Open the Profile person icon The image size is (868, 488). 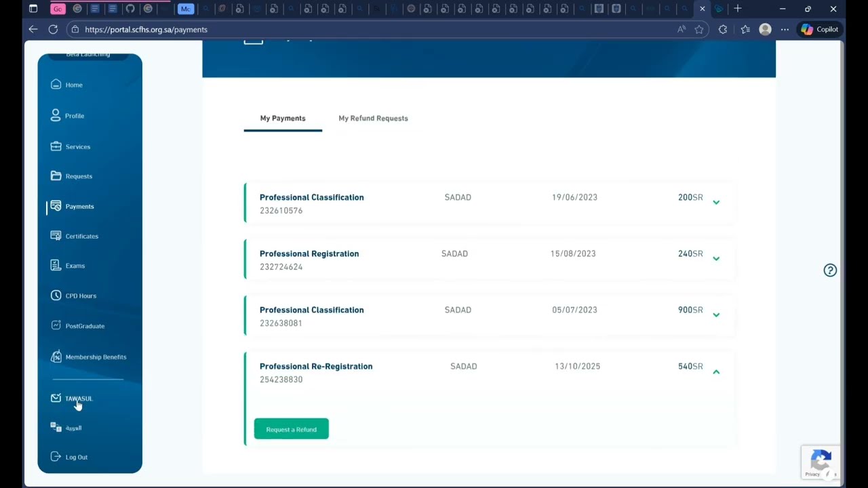click(x=56, y=115)
